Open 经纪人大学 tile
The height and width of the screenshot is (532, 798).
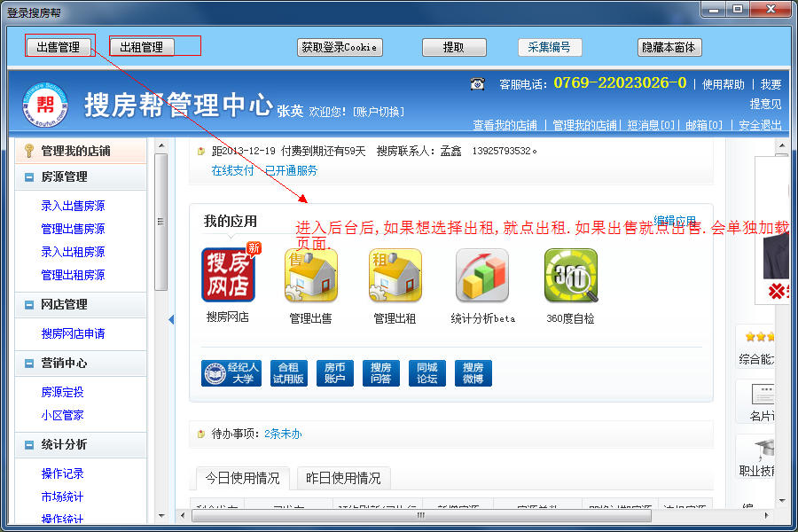tap(231, 373)
